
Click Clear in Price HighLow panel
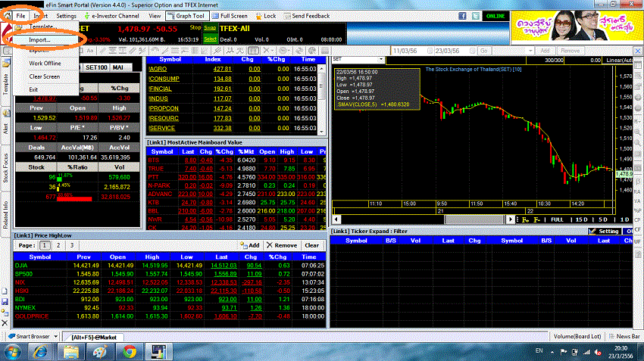(x=311, y=245)
